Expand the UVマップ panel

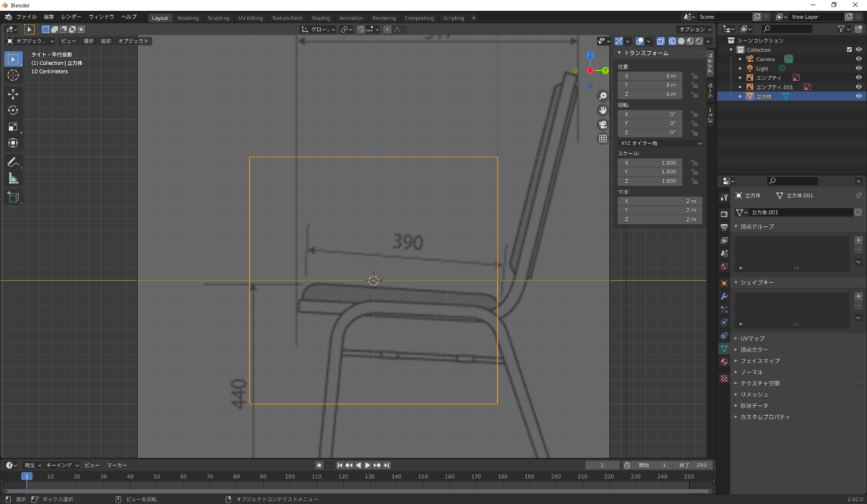click(x=752, y=338)
